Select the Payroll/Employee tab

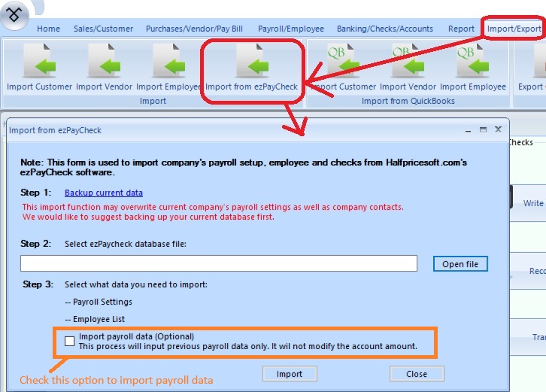[291, 29]
